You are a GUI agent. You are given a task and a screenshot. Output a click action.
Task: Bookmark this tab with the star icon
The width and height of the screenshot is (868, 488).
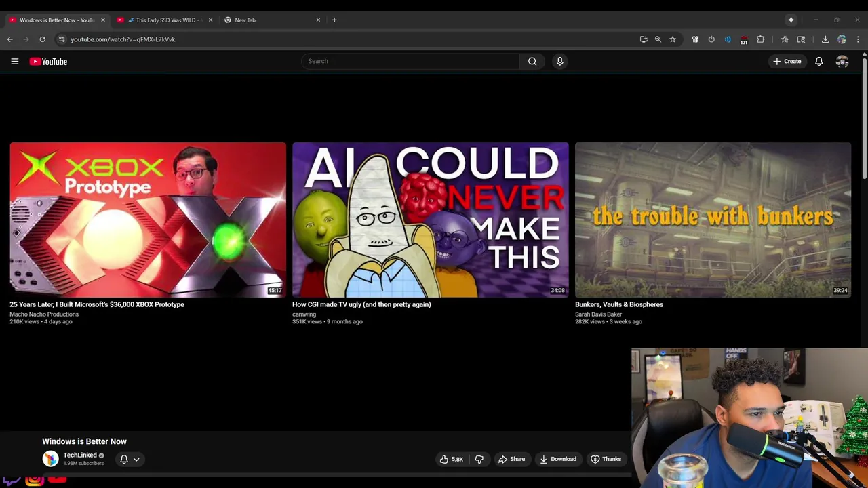tap(673, 39)
